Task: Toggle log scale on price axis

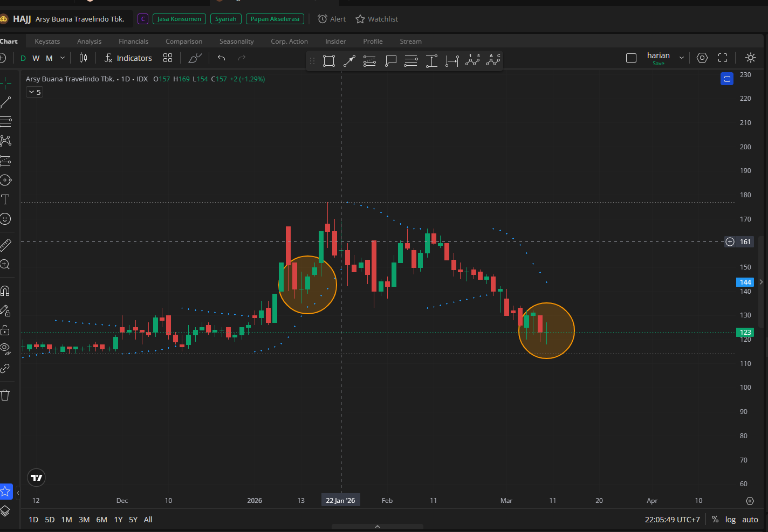Action: point(730,520)
